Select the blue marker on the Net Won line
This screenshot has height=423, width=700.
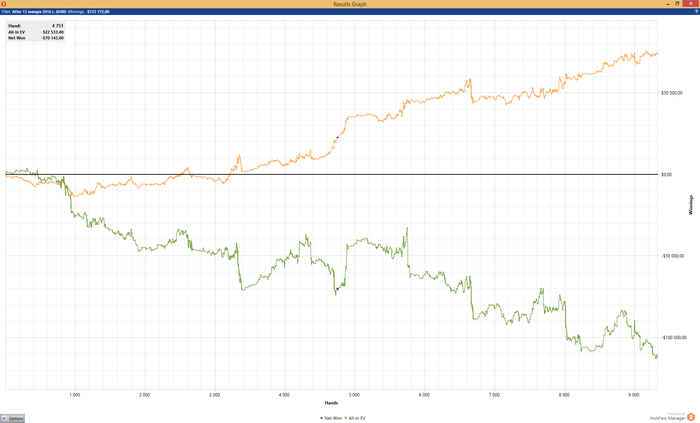pyautogui.click(x=338, y=289)
